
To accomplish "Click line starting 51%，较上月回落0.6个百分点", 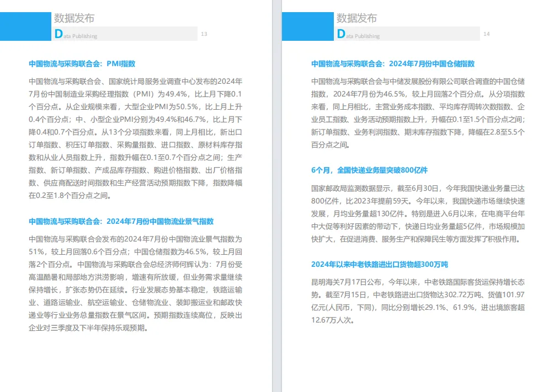I will pos(135,252).
